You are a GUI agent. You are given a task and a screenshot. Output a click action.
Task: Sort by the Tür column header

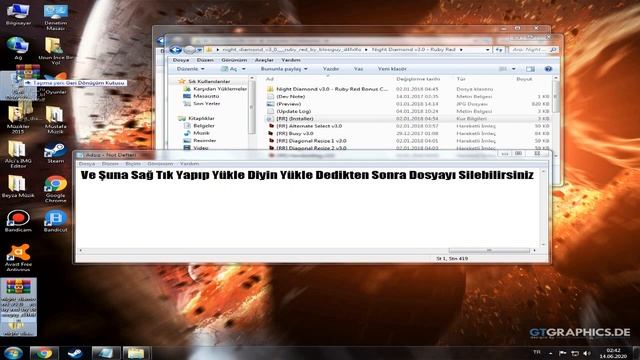[461, 79]
